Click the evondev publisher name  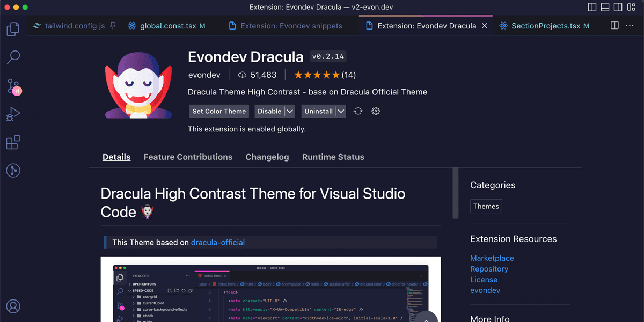[x=204, y=75]
